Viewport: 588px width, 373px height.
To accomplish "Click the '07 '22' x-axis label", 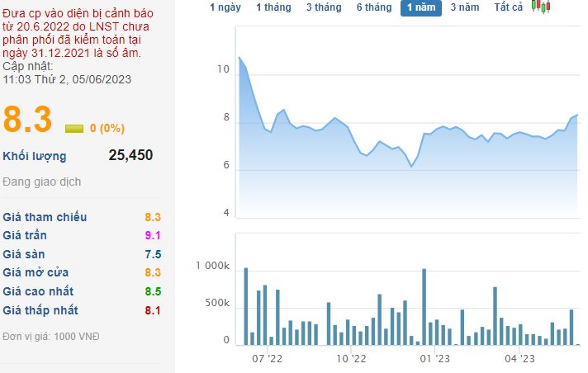I will tap(267, 359).
